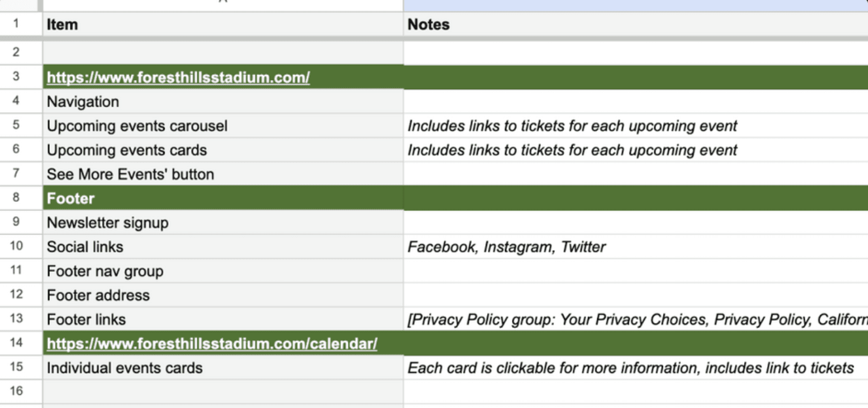Screen dimensions: 868x408
Task: Select Individual events cards cell
Action: (222, 368)
